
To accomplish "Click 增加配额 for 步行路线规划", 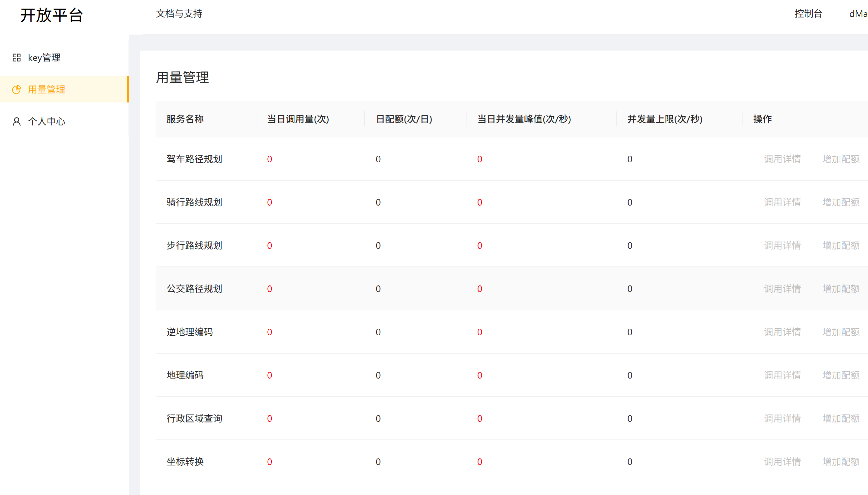I will [x=841, y=245].
